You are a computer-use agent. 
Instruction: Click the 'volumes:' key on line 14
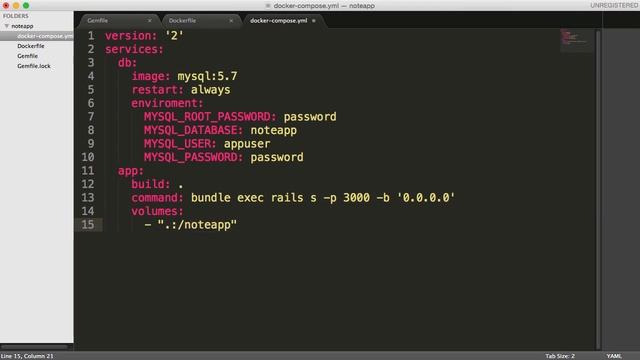tap(157, 211)
